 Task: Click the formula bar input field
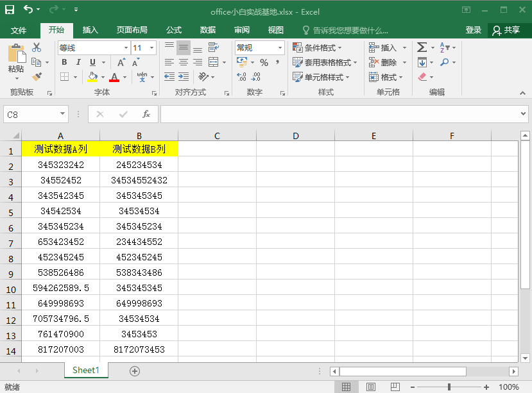click(x=339, y=114)
